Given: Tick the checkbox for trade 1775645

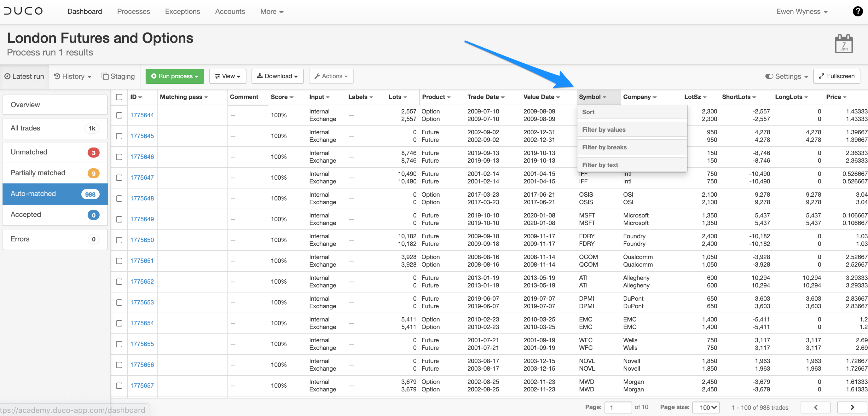Looking at the screenshot, I should click(x=119, y=136).
